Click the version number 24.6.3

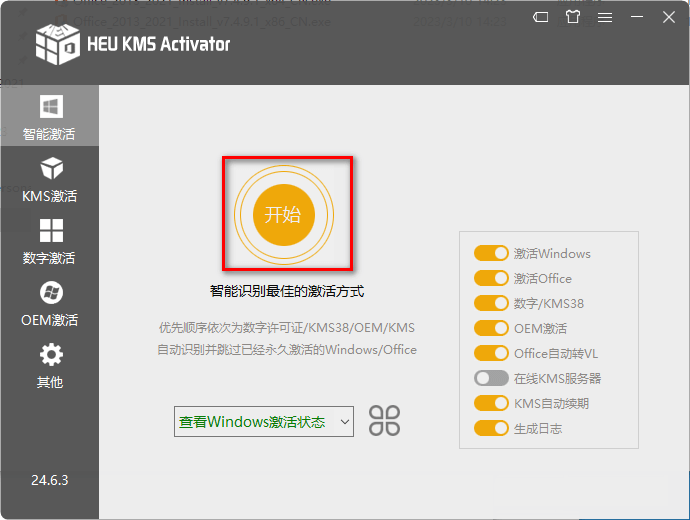coord(50,480)
